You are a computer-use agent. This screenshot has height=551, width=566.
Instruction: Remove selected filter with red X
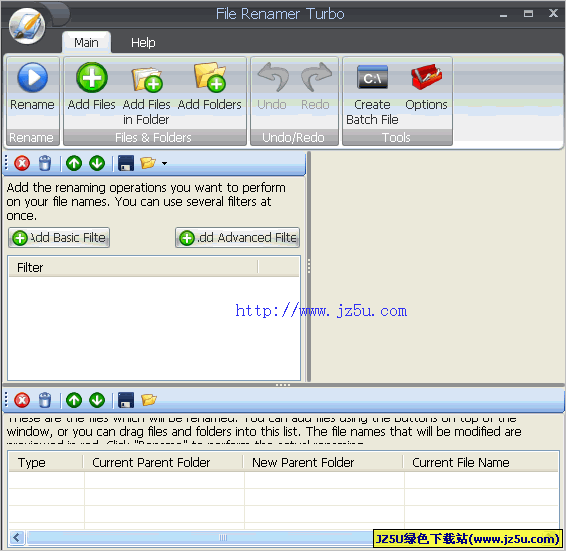[22, 163]
